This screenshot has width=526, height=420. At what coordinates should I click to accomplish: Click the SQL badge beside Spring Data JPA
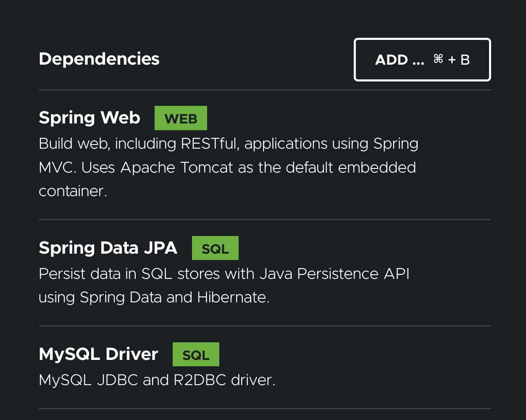215,249
